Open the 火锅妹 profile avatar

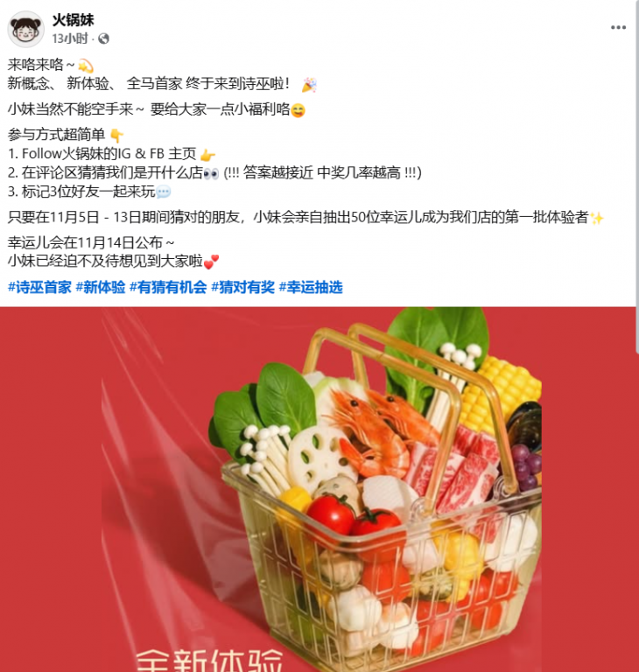[x=25, y=29]
